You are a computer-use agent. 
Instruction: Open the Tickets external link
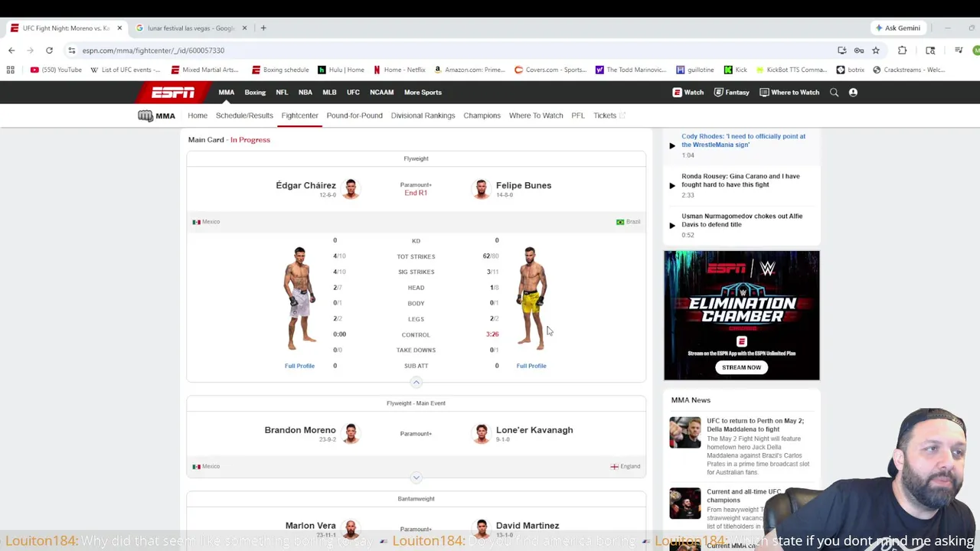[609, 116]
